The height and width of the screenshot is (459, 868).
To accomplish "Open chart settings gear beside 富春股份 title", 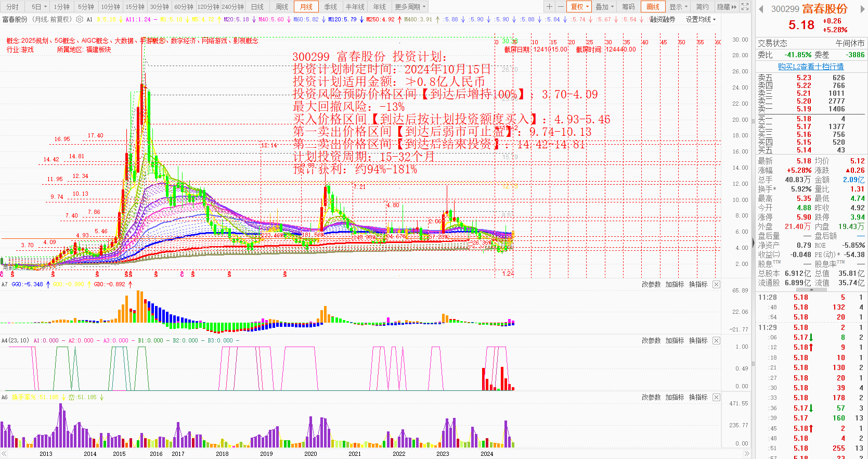I will 80,19.
